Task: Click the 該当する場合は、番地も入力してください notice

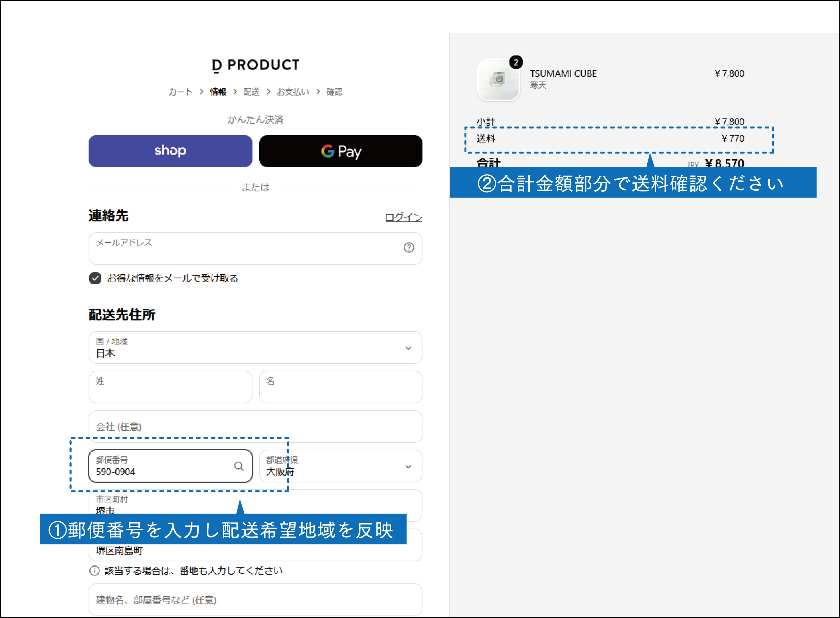Action: pos(193,570)
